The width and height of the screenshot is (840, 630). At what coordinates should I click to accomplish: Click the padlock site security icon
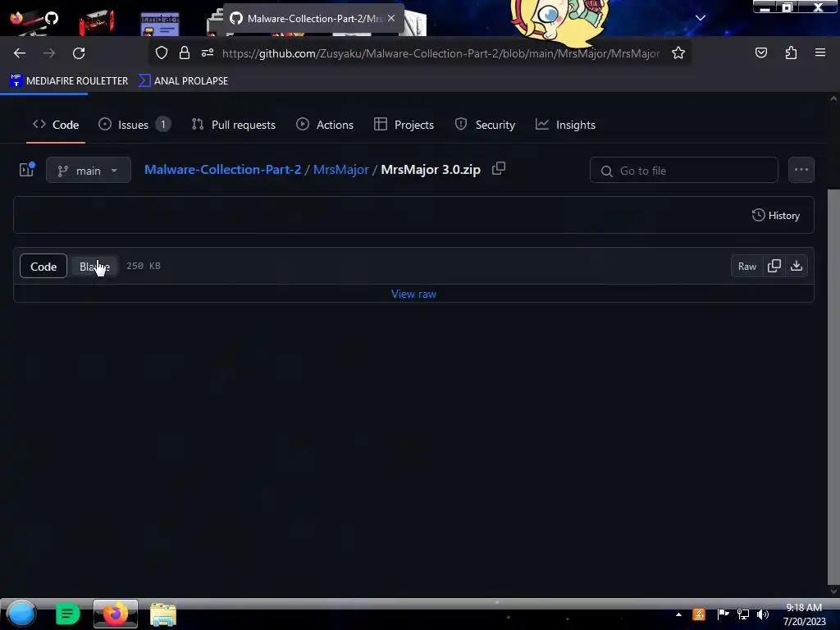click(x=185, y=53)
